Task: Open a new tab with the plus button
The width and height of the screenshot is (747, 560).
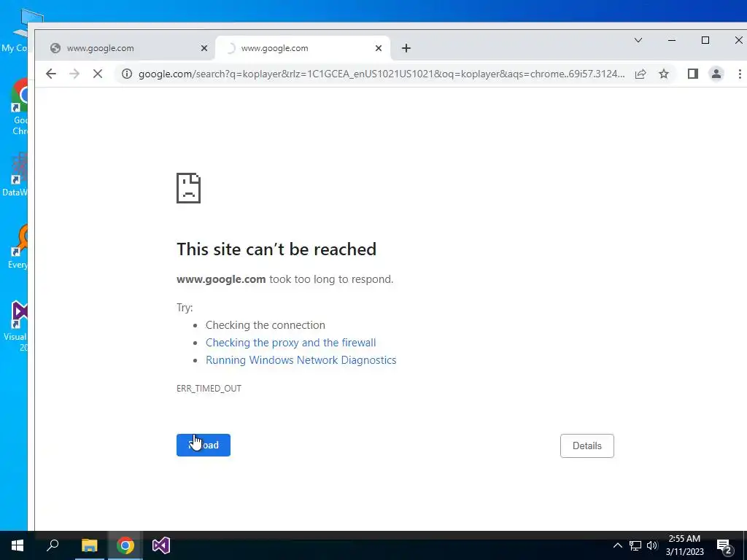Action: 406,48
